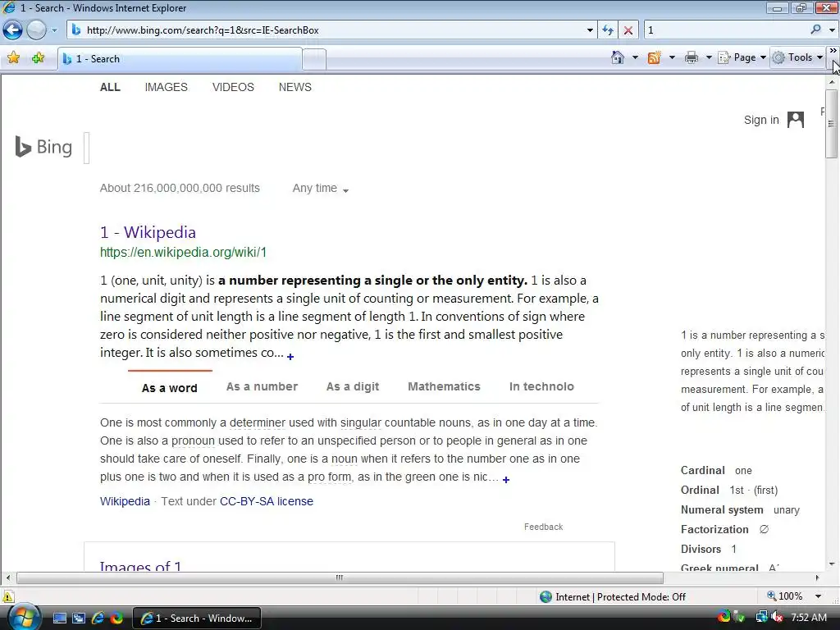Expand the Feeds dropdown arrow
Viewport: 840px width, 630px height.
pyautogui.click(x=672, y=57)
